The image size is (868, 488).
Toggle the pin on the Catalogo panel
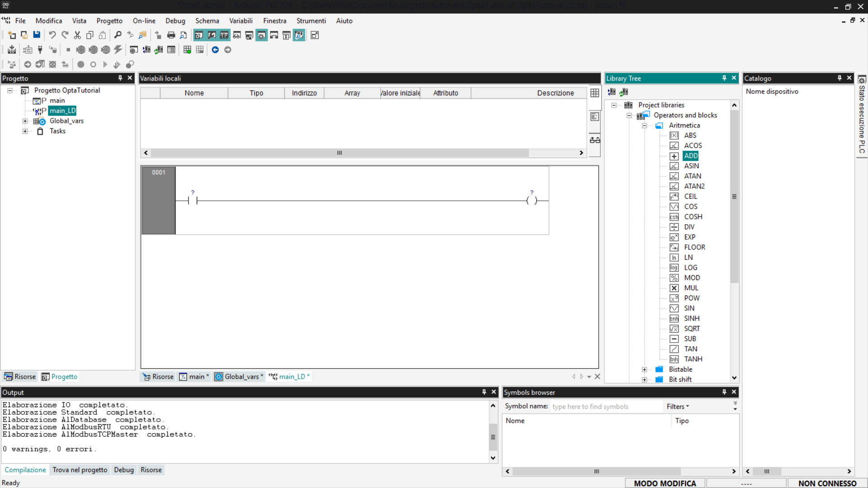840,78
